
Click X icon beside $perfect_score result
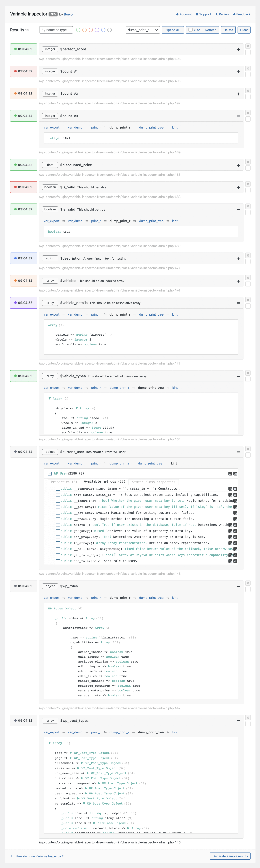248,47
